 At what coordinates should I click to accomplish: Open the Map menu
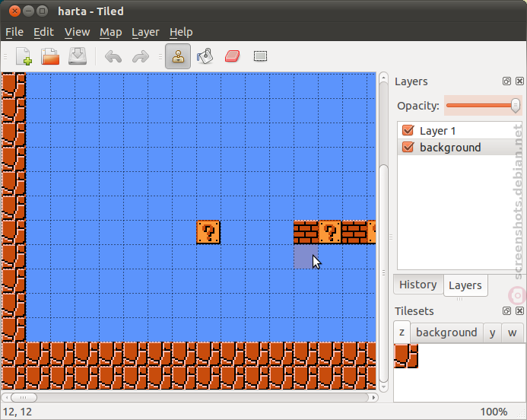(x=110, y=32)
